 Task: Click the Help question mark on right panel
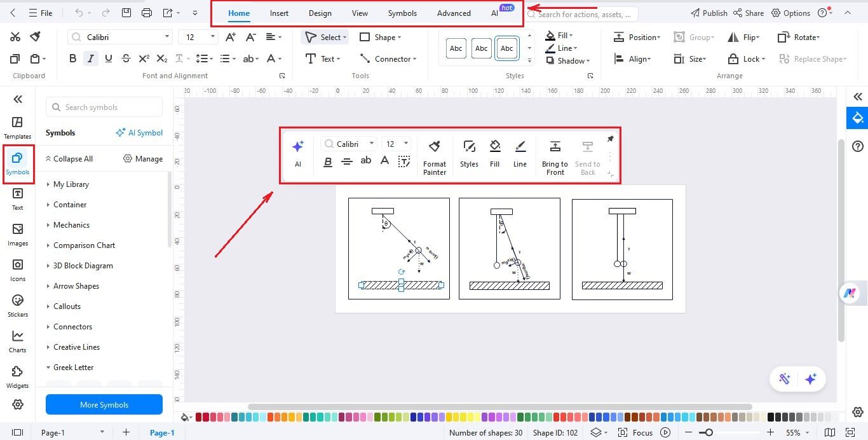(x=858, y=146)
